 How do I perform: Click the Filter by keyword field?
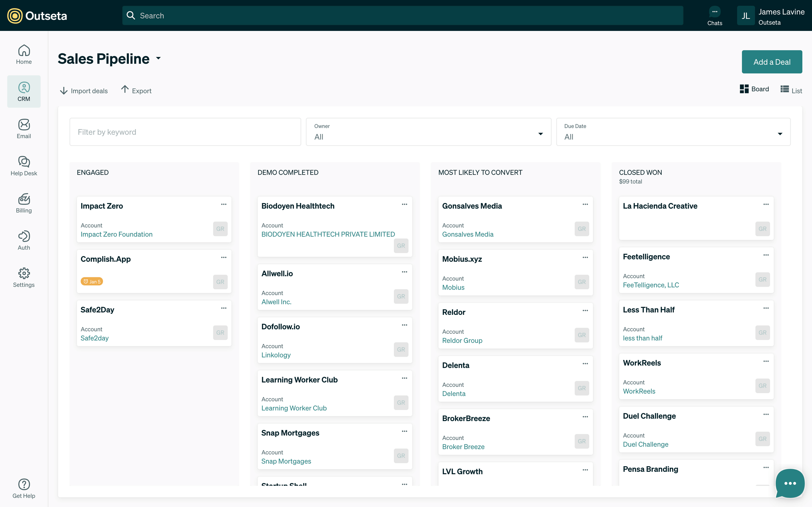pyautogui.click(x=185, y=132)
